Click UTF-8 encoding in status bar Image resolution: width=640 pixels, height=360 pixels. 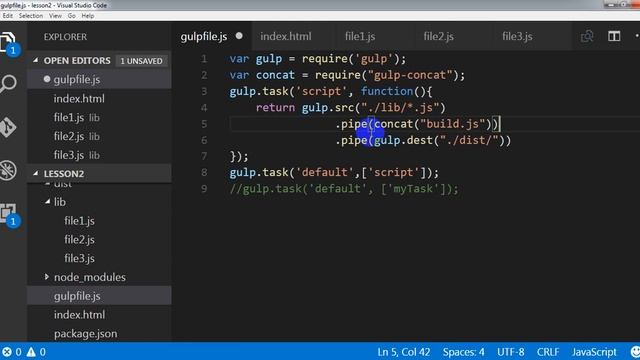click(x=511, y=352)
